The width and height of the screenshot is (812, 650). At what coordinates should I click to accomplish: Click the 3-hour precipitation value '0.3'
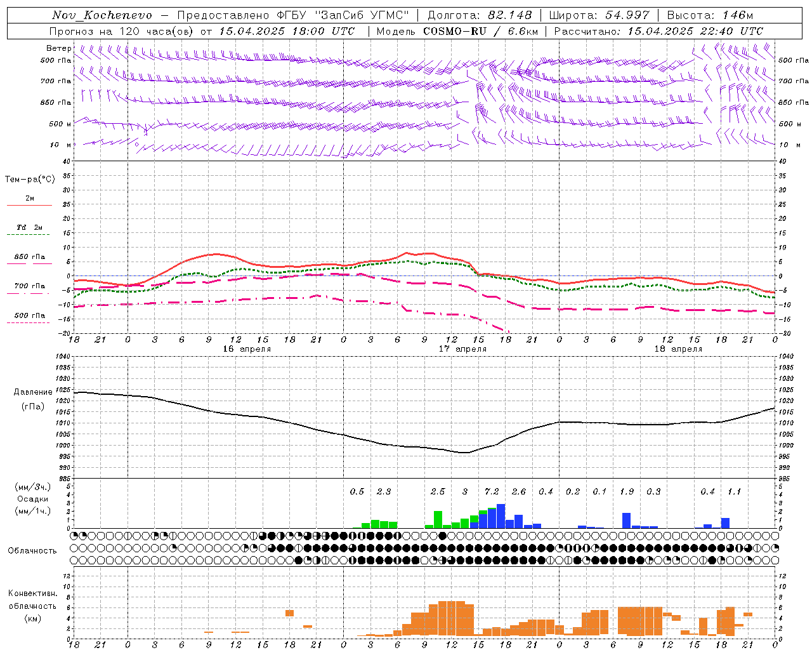[x=653, y=492]
